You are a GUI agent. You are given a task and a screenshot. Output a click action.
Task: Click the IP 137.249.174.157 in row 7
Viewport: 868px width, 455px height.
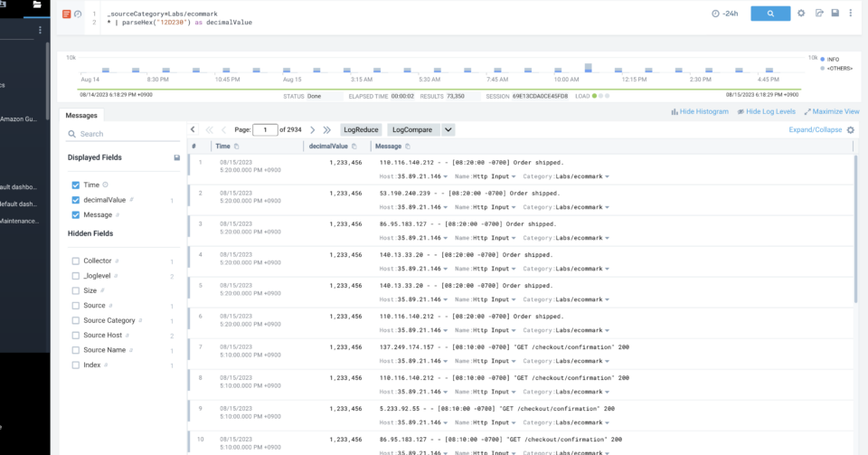click(x=407, y=347)
